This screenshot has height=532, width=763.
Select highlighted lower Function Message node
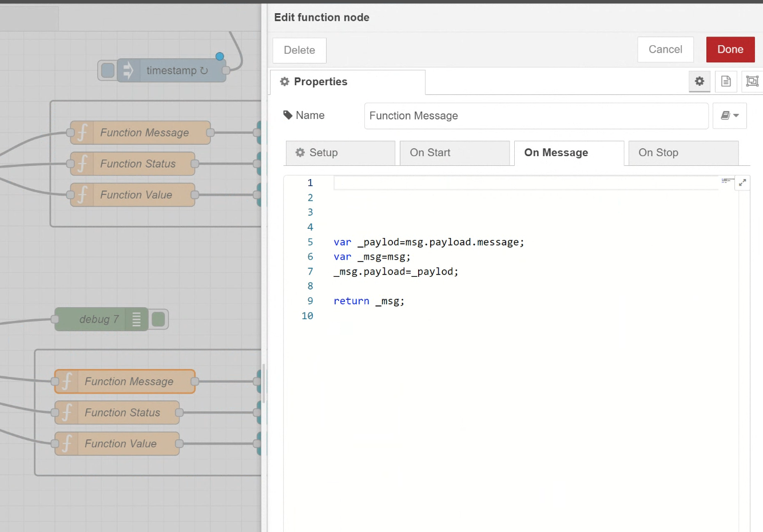click(125, 382)
